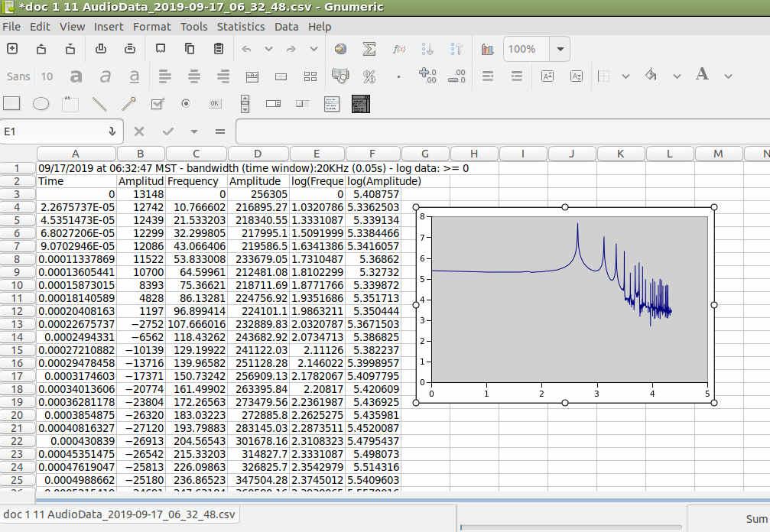Image resolution: width=770 pixels, height=532 pixels.
Task: Open the fill background color dropdown arrow
Action: pos(677,76)
